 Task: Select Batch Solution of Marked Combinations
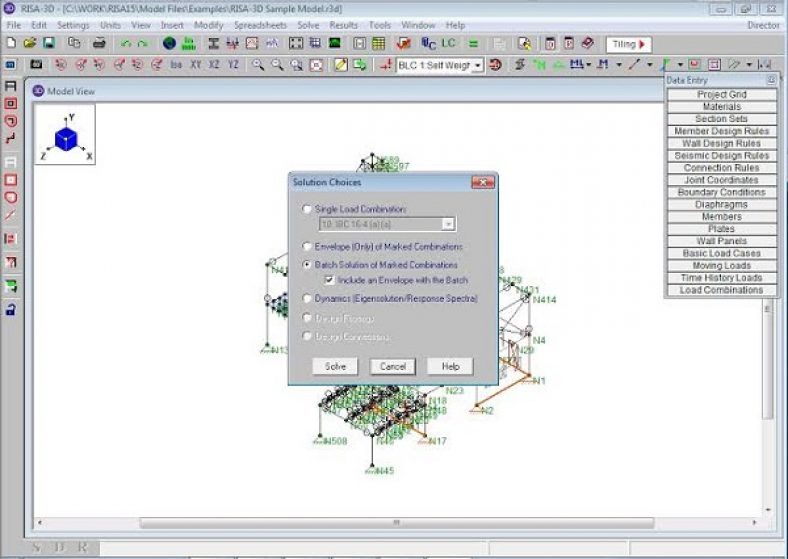pos(307,264)
